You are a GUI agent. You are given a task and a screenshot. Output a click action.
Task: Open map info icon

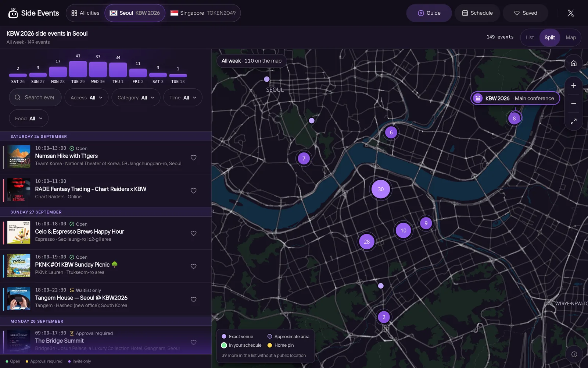tap(574, 354)
